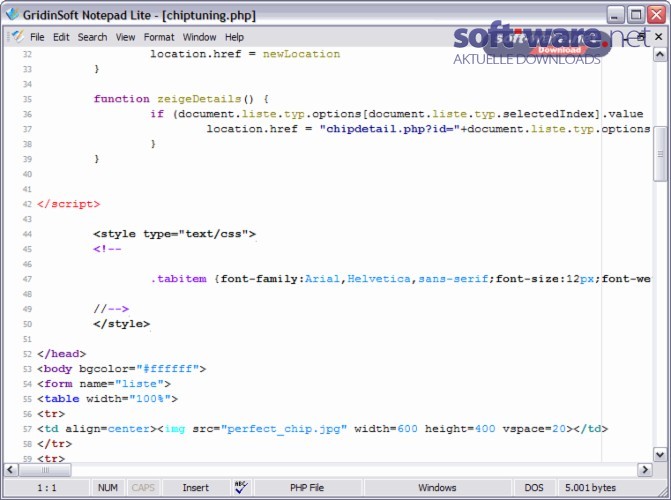Click the <style type="text/css"> line
This screenshot has width=671, height=500.
point(174,234)
